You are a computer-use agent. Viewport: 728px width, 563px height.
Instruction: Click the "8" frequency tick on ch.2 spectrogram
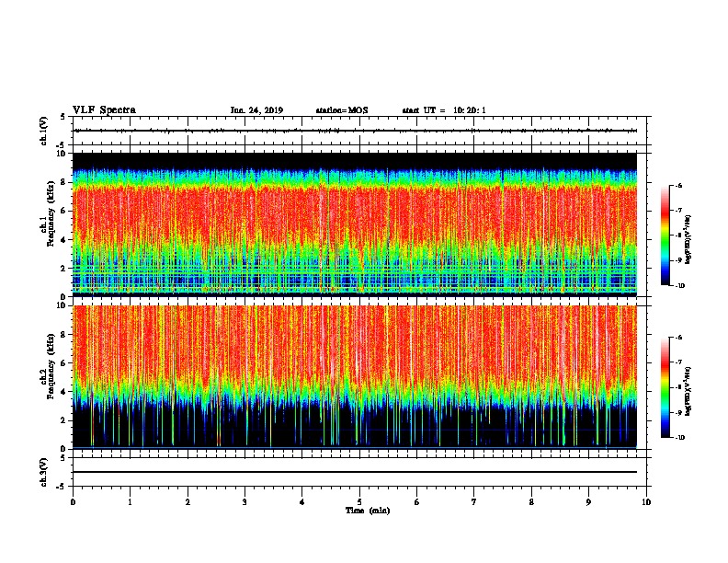64,335
